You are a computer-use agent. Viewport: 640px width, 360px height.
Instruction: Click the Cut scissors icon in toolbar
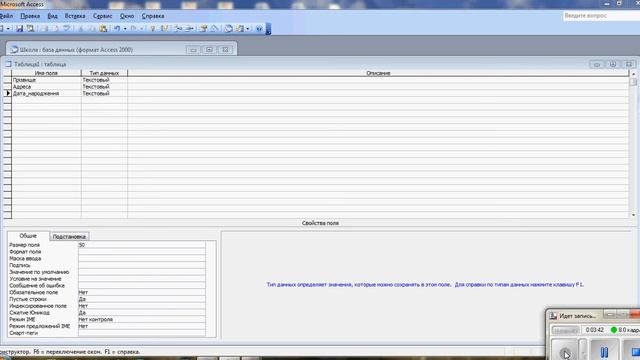[80, 29]
